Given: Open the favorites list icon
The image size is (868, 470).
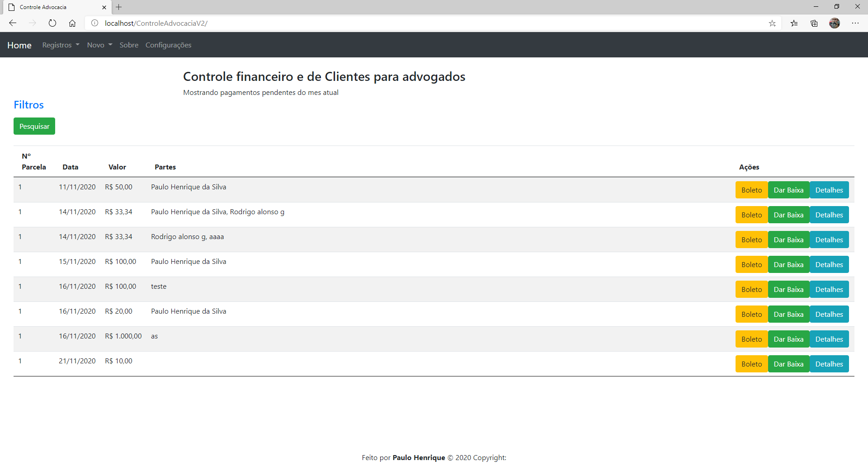Looking at the screenshot, I should (794, 23).
